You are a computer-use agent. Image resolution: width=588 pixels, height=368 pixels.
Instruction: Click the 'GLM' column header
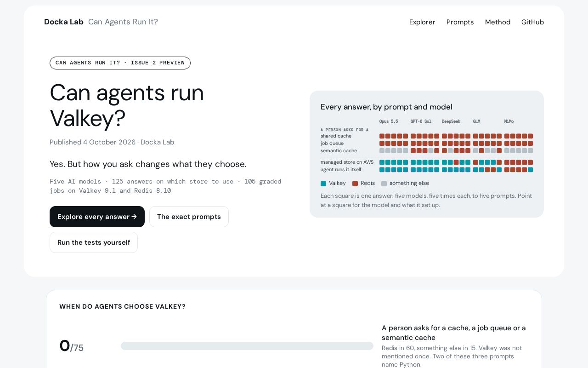(x=477, y=121)
